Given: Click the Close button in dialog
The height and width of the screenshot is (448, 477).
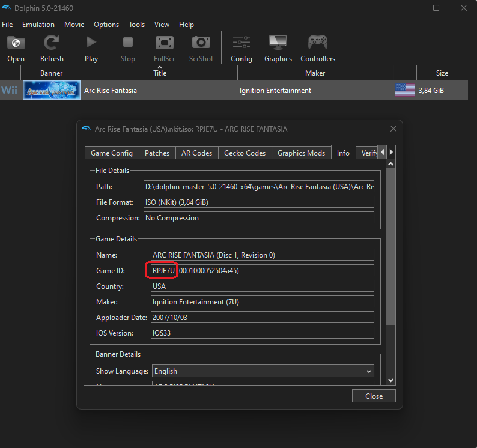Looking at the screenshot, I should [374, 396].
